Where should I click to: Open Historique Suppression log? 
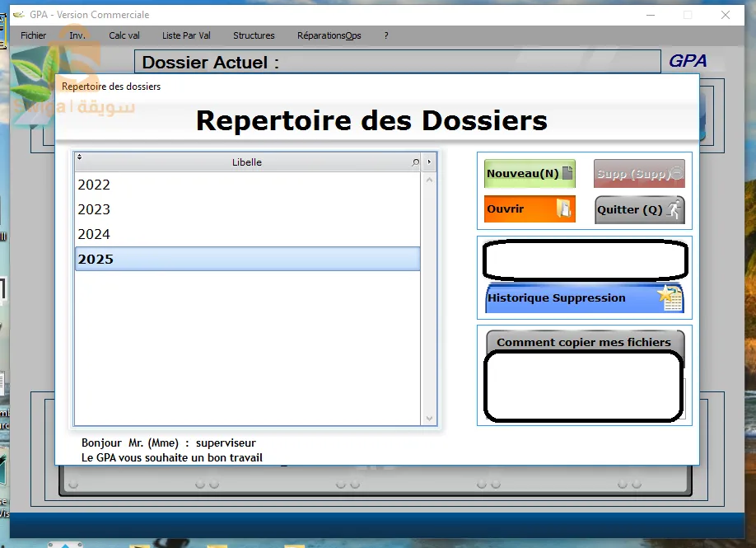(x=584, y=298)
